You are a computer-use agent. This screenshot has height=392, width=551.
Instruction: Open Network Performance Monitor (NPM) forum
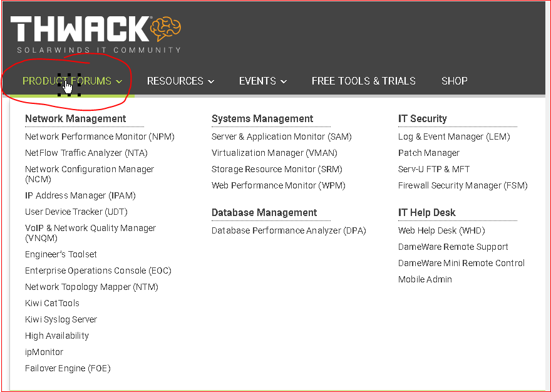[100, 137]
